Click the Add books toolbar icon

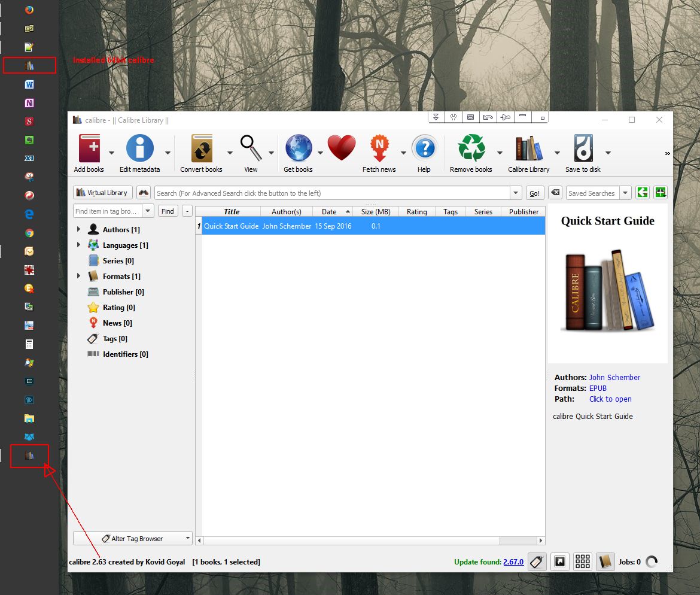click(x=90, y=148)
